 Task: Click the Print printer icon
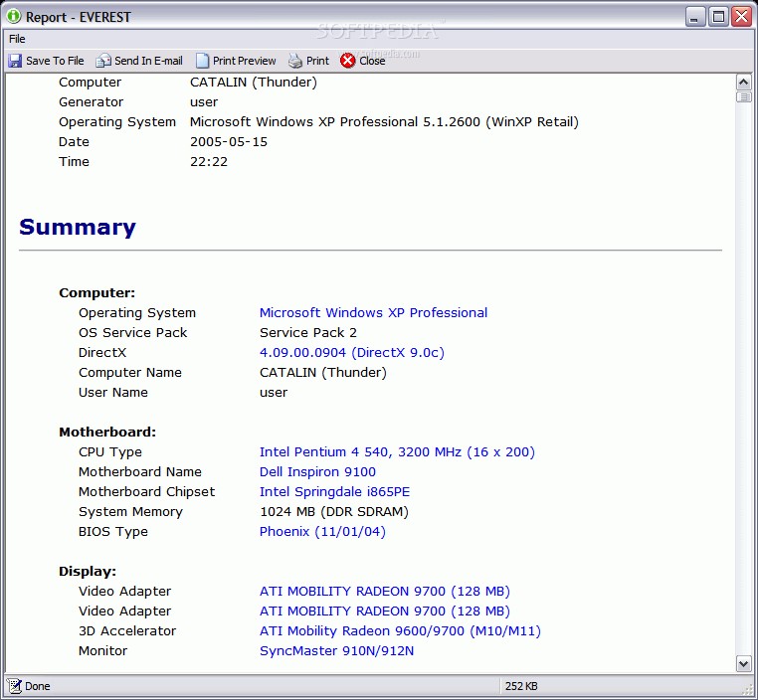coord(295,61)
